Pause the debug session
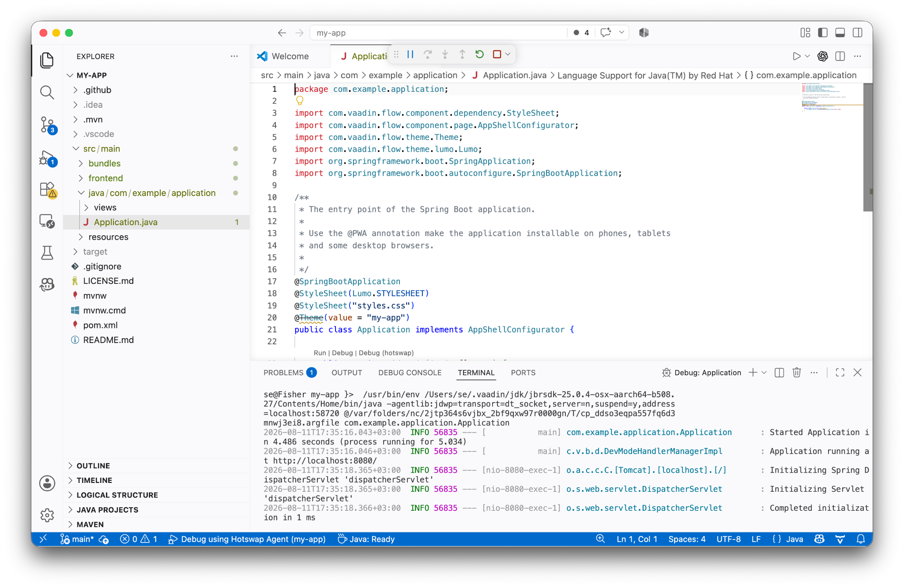The height and width of the screenshot is (588, 904). pos(410,54)
